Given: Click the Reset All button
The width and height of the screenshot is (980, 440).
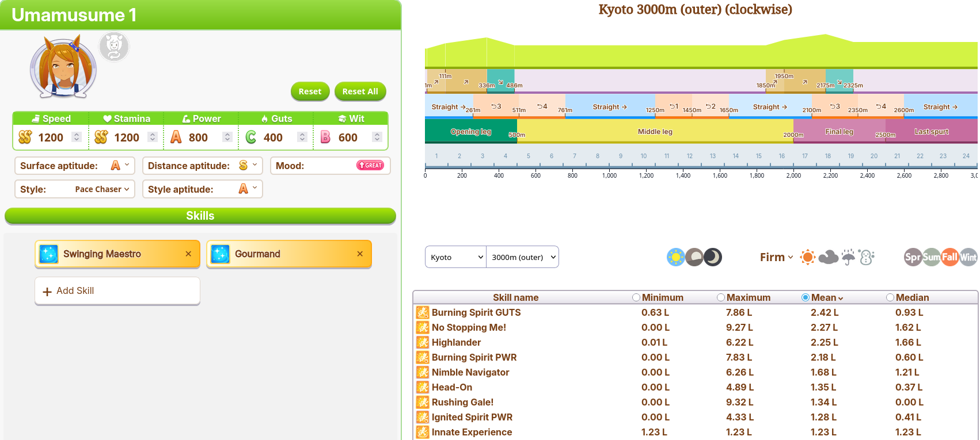Looking at the screenshot, I should click(x=360, y=91).
